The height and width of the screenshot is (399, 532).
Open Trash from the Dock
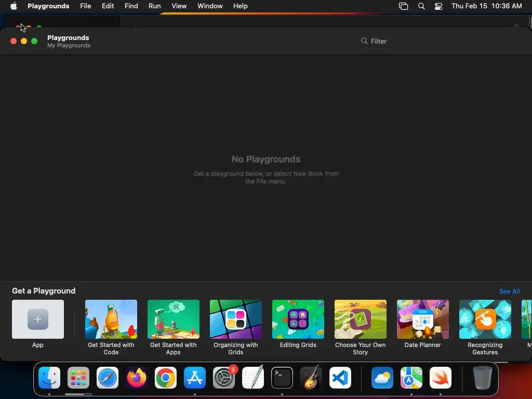tap(482, 378)
